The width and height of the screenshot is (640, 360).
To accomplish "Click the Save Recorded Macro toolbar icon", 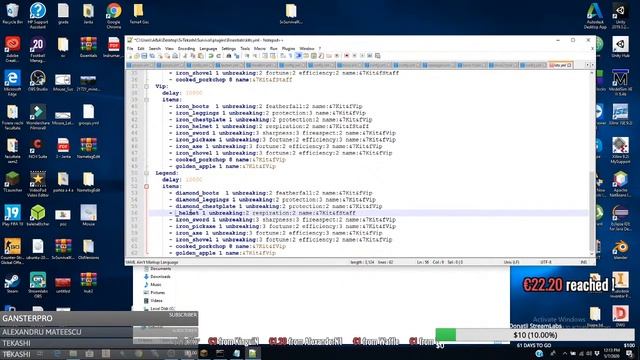I will 377,56.
